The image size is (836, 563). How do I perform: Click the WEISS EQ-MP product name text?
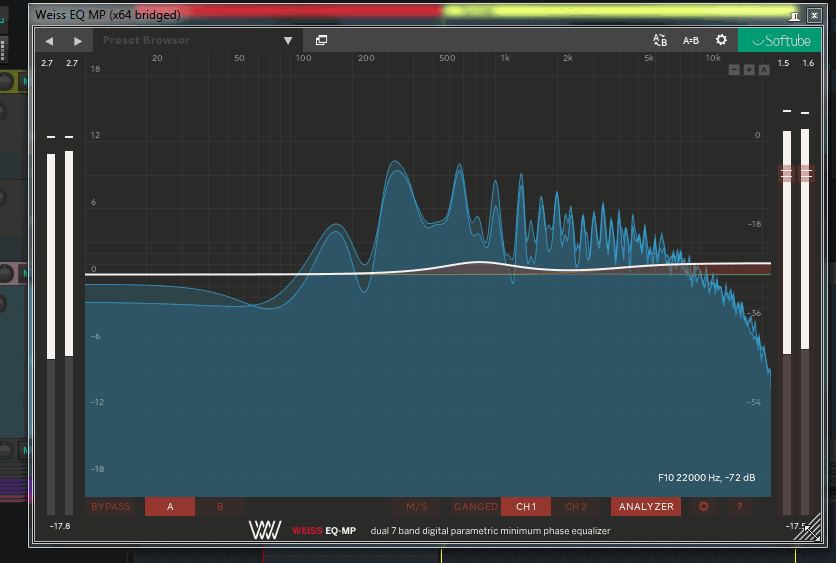click(x=324, y=531)
